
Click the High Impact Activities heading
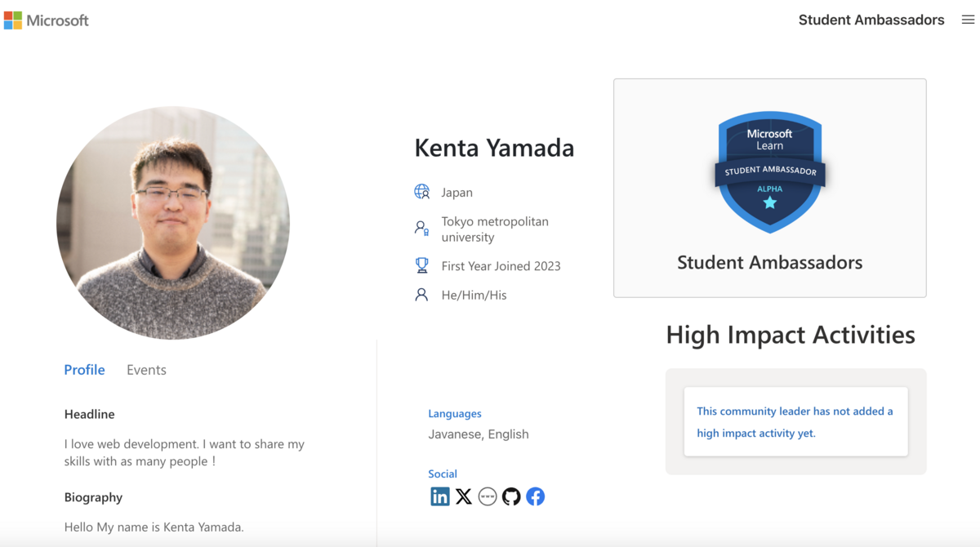[x=791, y=335]
